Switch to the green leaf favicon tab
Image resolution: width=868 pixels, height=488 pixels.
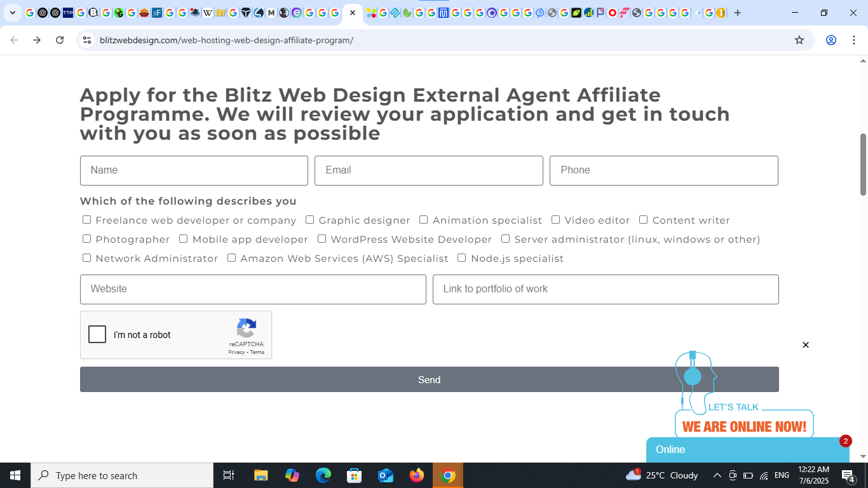pos(407,13)
